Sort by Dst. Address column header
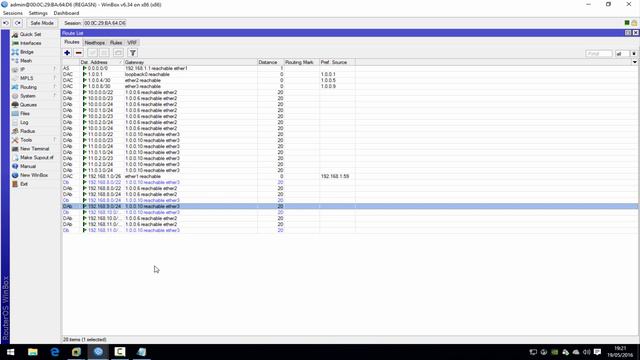 pos(101,62)
